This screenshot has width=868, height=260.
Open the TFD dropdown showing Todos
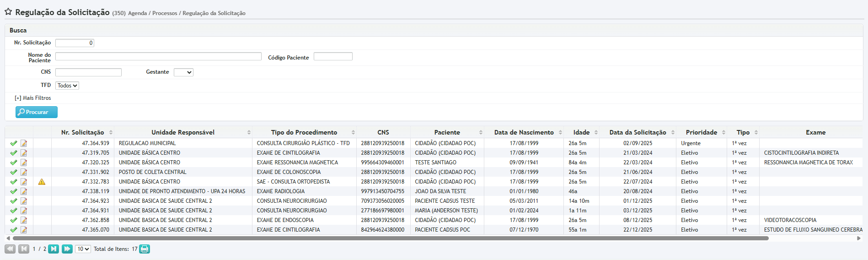pos(67,86)
